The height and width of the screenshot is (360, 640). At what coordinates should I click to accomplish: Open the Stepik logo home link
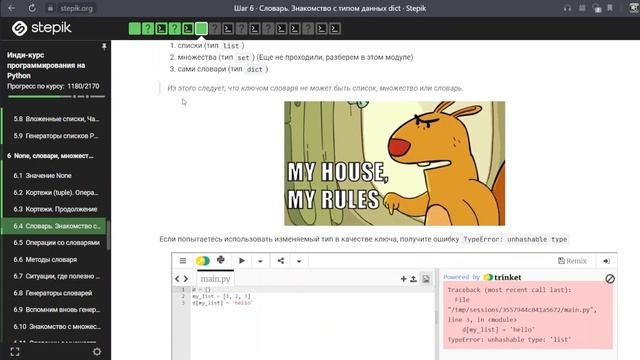pos(41,28)
